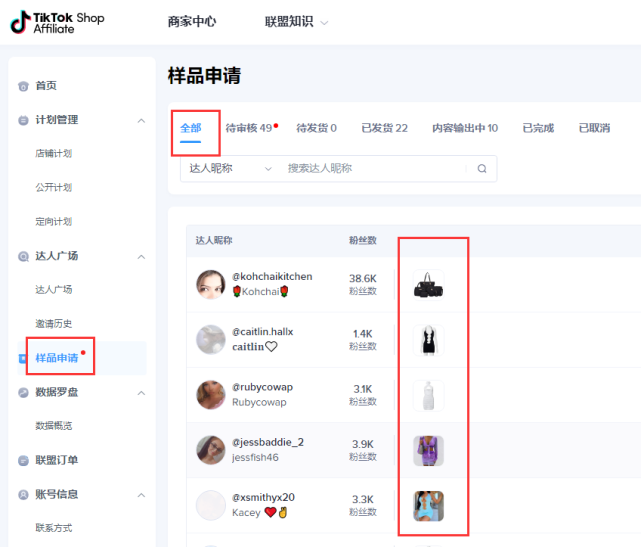Collapse the 数据罗盘 section chevron
Screen dimensions: 641x547
(x=141, y=393)
